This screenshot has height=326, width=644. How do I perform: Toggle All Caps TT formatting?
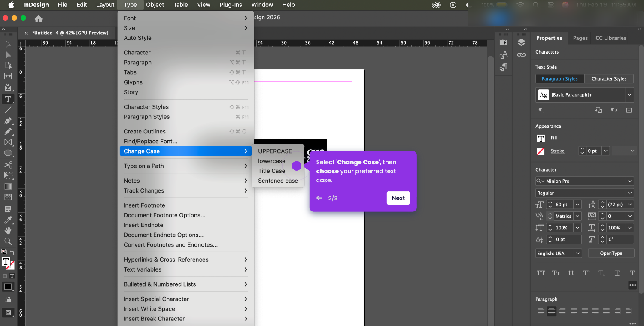coord(541,273)
